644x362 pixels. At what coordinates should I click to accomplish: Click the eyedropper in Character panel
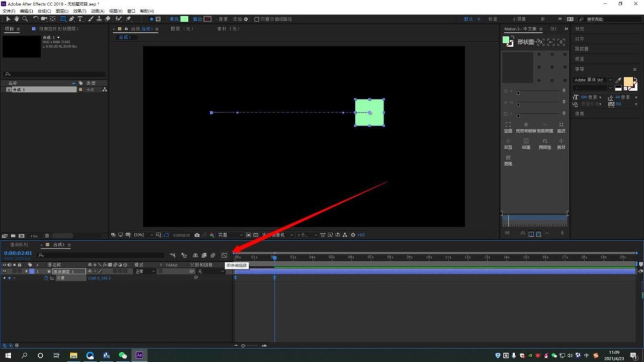click(x=618, y=81)
